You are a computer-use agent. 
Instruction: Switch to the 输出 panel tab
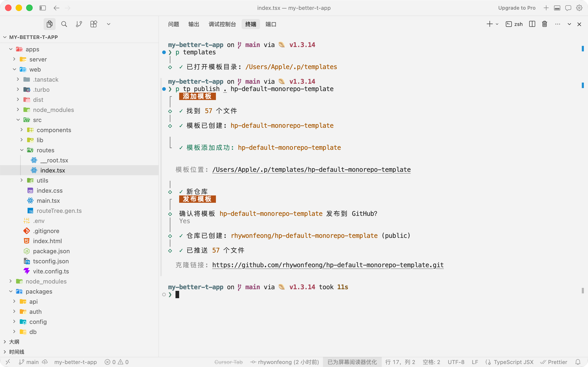[194, 24]
